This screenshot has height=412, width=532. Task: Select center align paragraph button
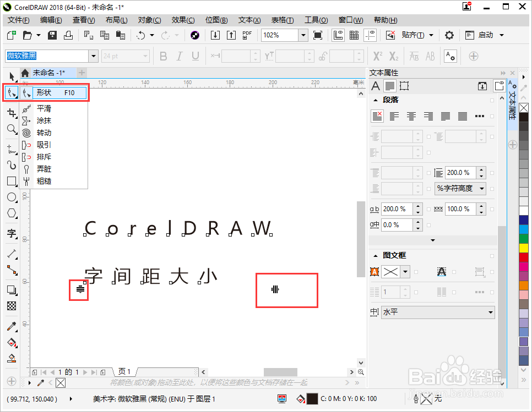pyautogui.click(x=411, y=116)
